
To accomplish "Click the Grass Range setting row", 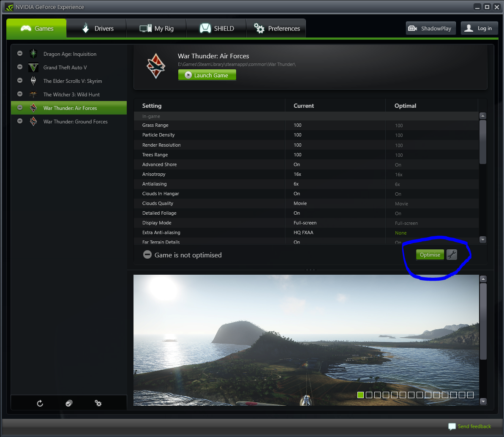I will coord(306,125).
